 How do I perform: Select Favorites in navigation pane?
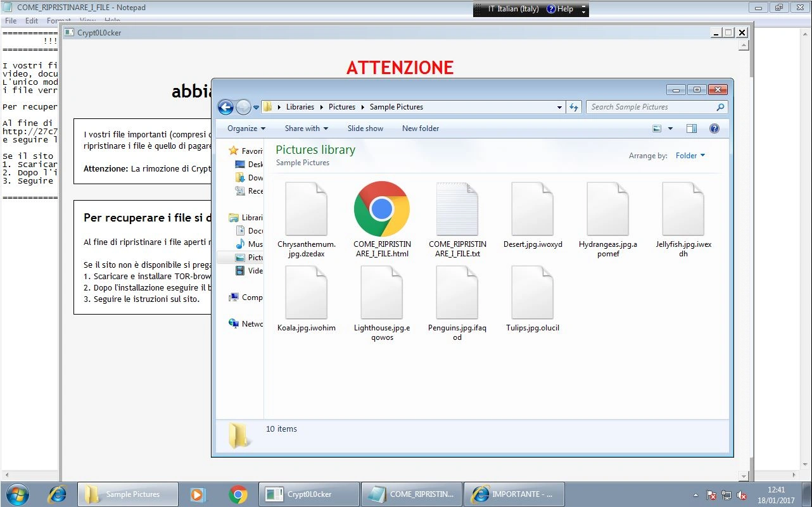246,151
